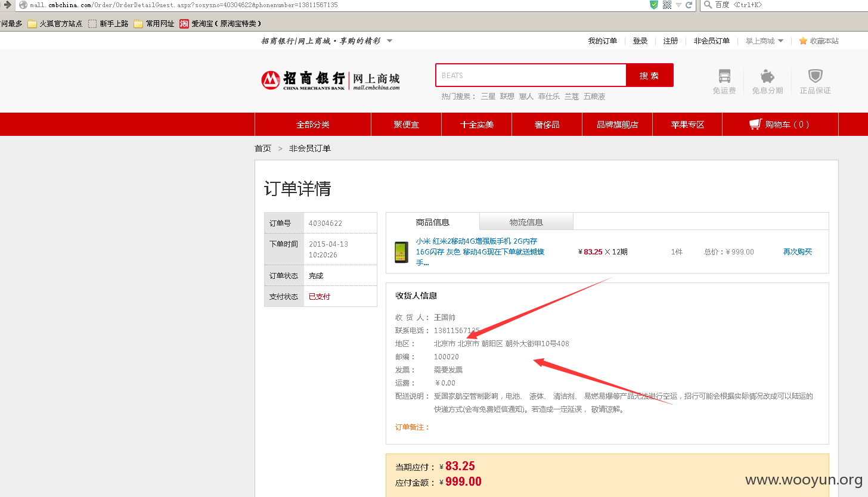Click the 红米 phone product thumbnail
Image resolution: width=868 pixels, height=497 pixels.
tap(401, 252)
